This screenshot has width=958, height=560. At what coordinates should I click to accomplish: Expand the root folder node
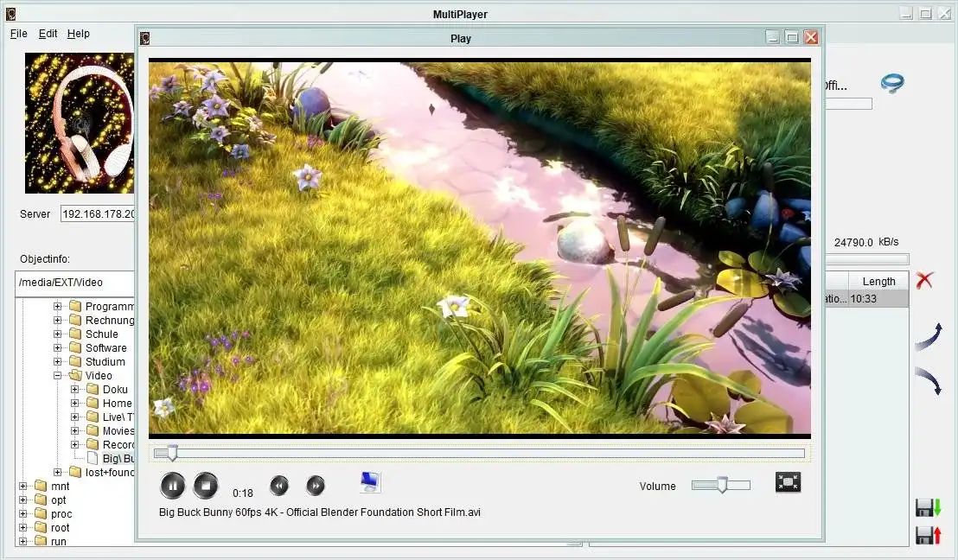click(x=23, y=528)
